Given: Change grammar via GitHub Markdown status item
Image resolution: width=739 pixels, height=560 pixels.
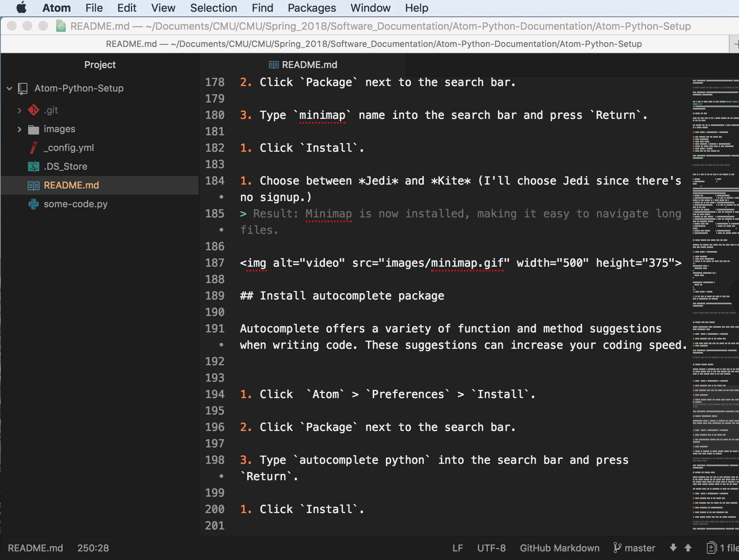Looking at the screenshot, I should [560, 548].
